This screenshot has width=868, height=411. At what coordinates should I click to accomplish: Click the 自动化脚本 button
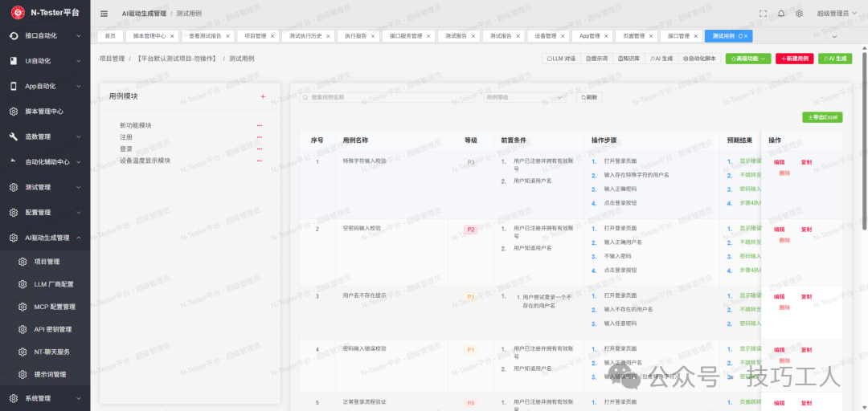pyautogui.click(x=699, y=58)
